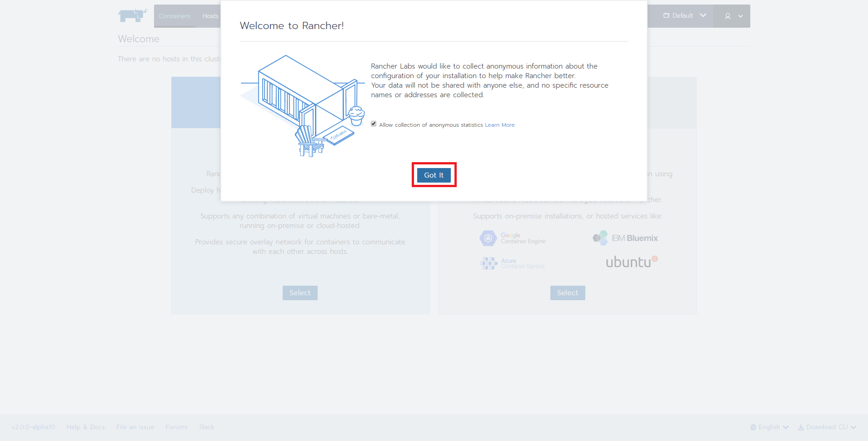Open Help & Docs link
This screenshot has width=868, height=441.
tap(85, 427)
